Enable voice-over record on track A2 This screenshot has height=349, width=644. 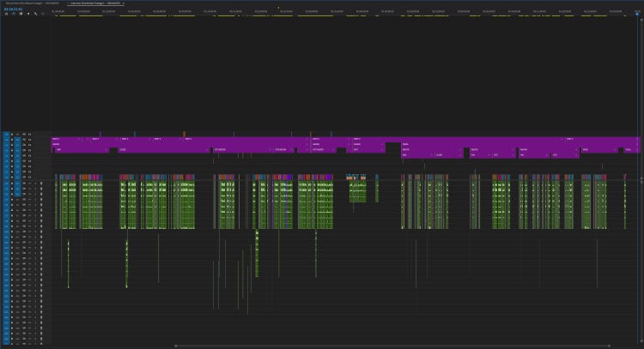coord(41,189)
